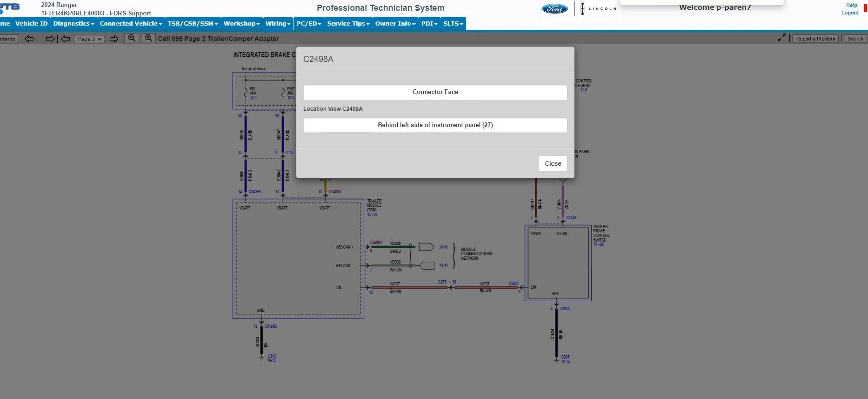868x399 pixels.
Task: Go to previous page arrow left of Page 2
Action: click(66, 39)
